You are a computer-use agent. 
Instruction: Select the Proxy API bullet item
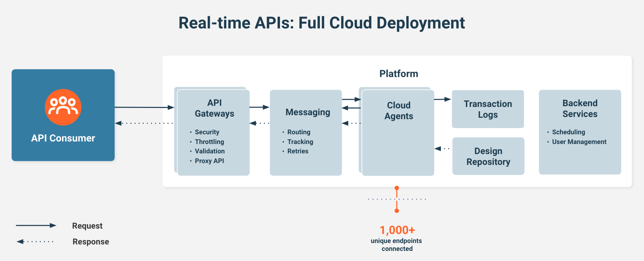coord(209,161)
